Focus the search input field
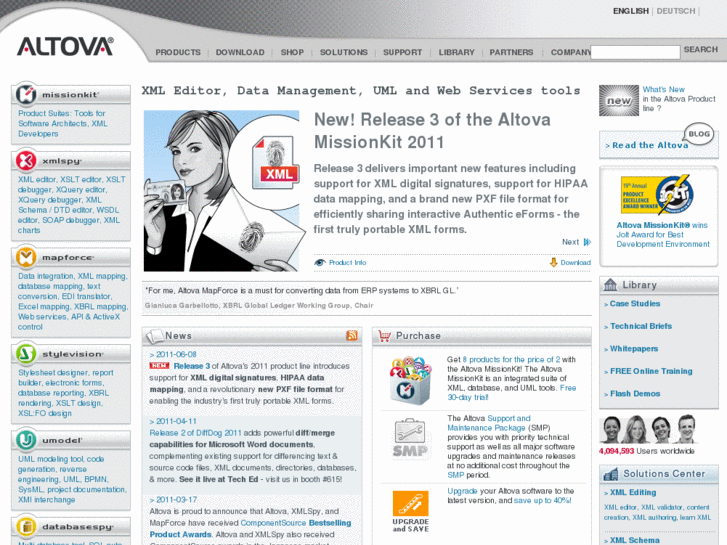727x545 pixels. 635,52
